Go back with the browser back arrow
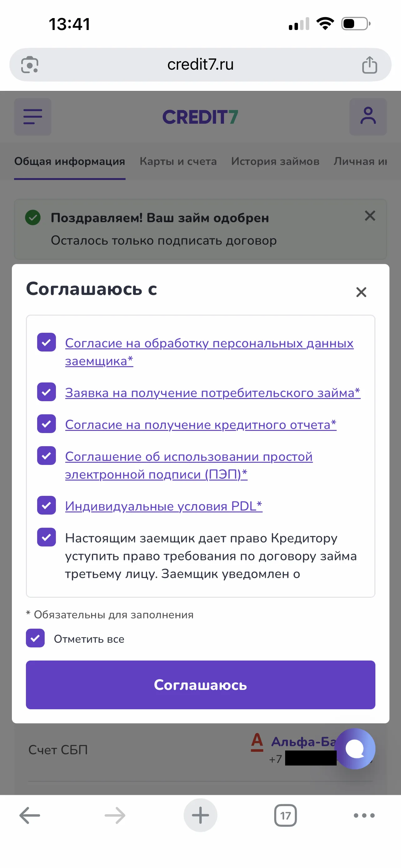The height and width of the screenshot is (868, 401). pyautogui.click(x=30, y=816)
